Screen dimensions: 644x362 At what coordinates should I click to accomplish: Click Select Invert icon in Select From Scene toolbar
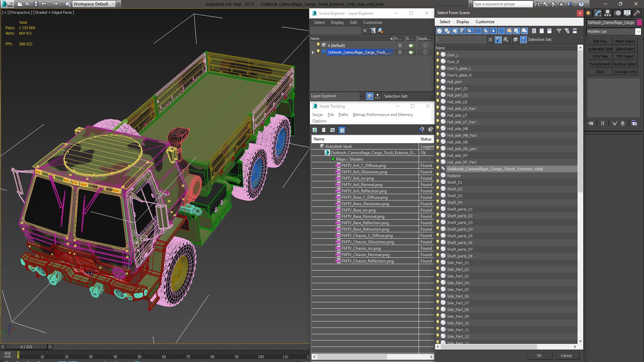click(549, 31)
